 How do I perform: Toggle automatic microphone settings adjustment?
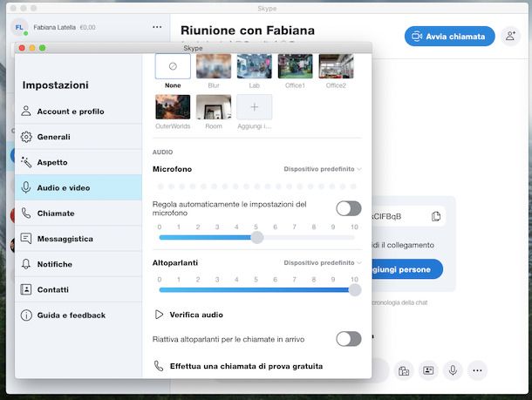349,208
